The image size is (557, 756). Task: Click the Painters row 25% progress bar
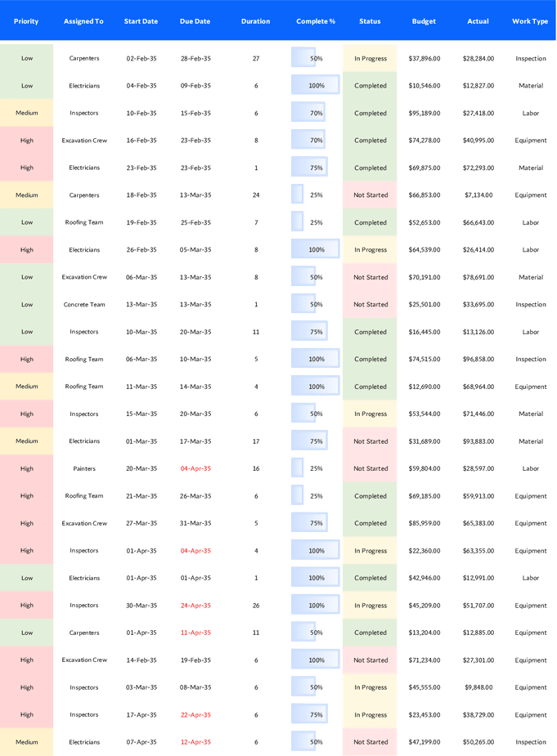click(x=316, y=468)
